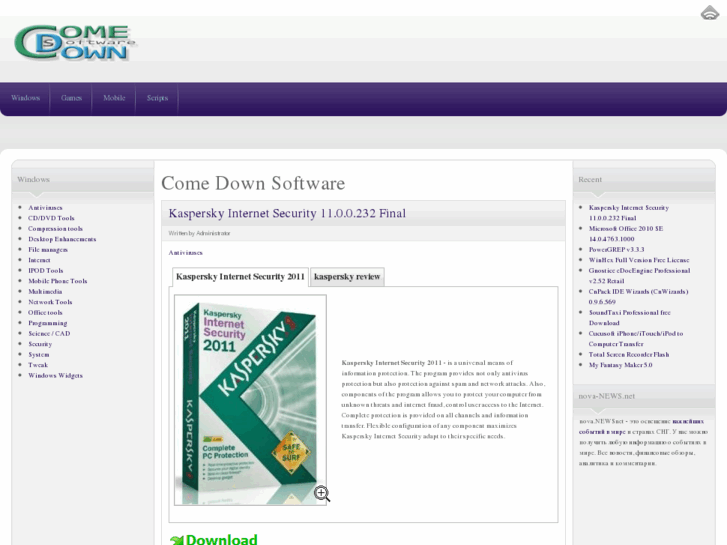Open recent item PowerGREP v3.3.3
The height and width of the screenshot is (545, 727).
[x=616, y=250]
